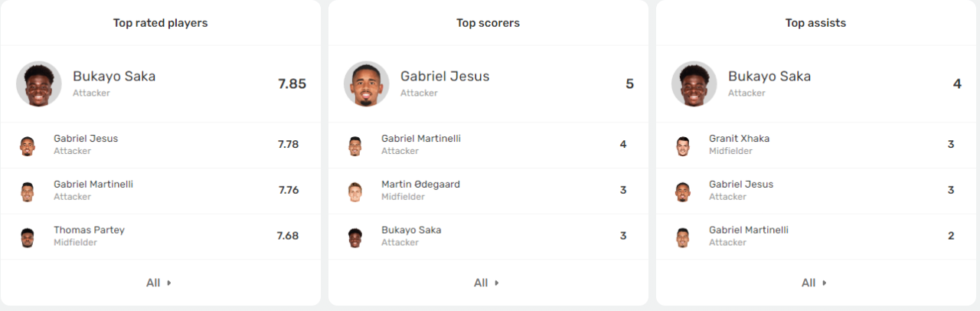Expand All under Top scorers
Image resolution: width=980 pixels, height=311 pixels.
[487, 283]
